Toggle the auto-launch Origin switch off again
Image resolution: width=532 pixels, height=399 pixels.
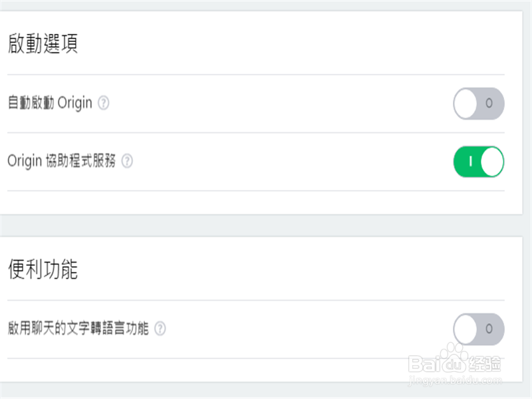point(478,104)
